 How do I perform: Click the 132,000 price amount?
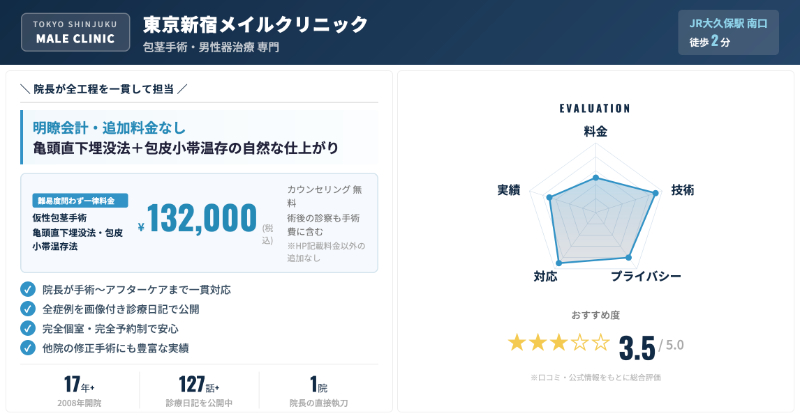[x=202, y=218]
